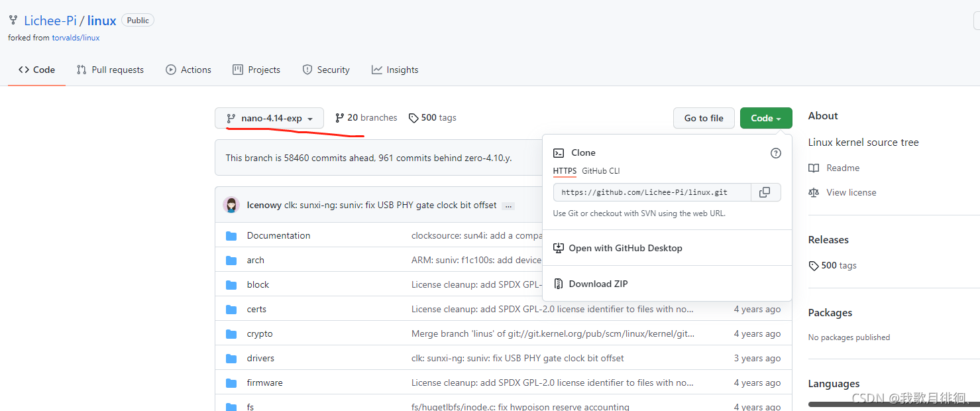Open the Icenowy author name link
Image resolution: width=980 pixels, height=411 pixels.
click(264, 205)
